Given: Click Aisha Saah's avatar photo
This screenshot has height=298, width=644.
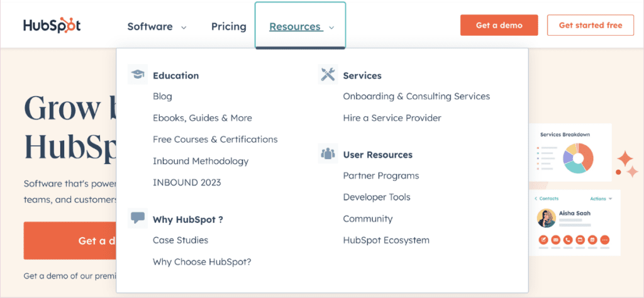Looking at the screenshot, I should [547, 218].
